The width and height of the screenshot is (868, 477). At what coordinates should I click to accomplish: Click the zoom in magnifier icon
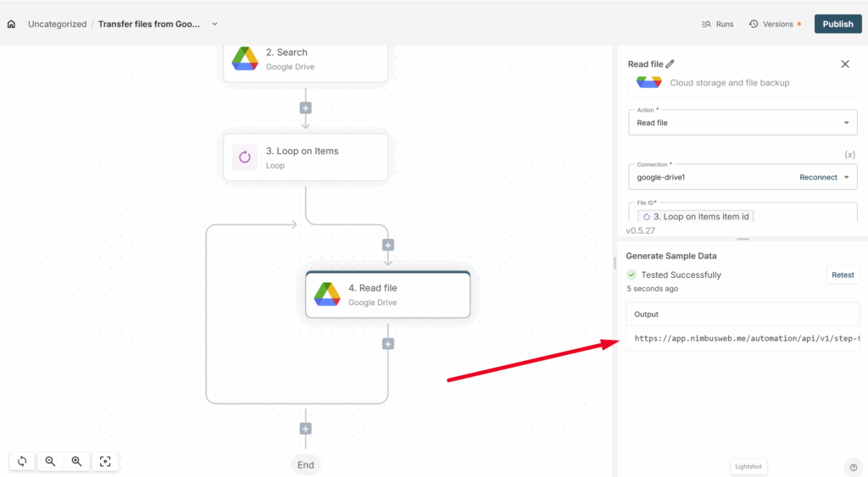(x=77, y=461)
